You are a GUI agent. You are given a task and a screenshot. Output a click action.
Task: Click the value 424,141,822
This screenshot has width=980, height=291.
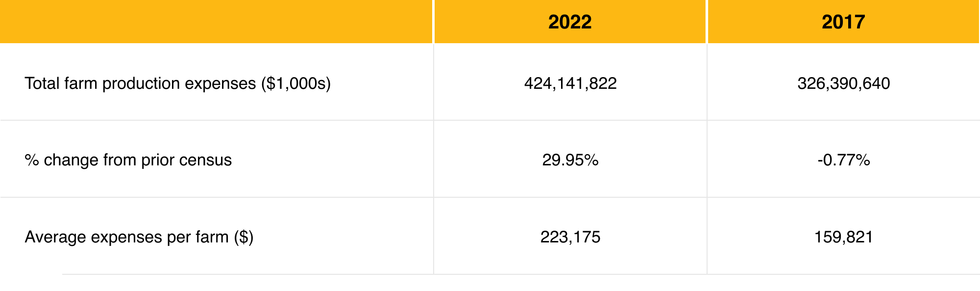570,83
